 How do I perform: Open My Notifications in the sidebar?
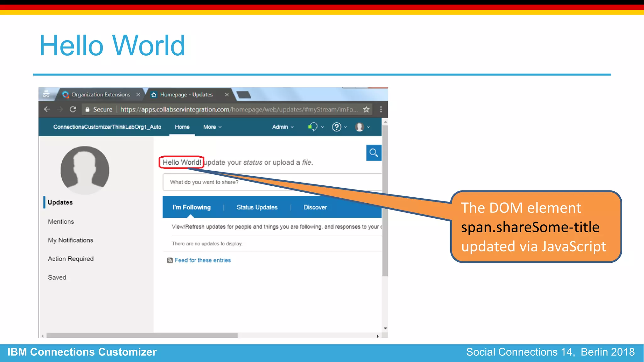point(70,240)
